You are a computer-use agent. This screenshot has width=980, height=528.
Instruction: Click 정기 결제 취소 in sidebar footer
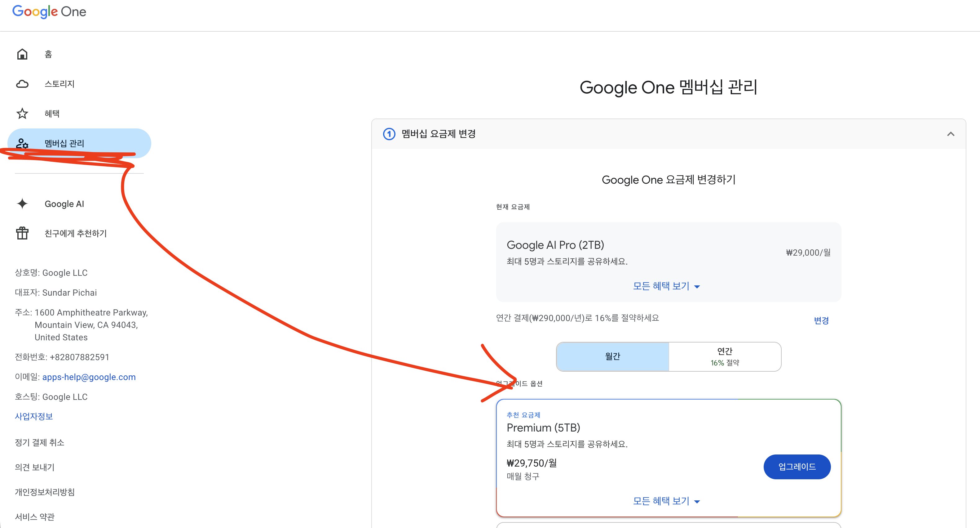39,442
